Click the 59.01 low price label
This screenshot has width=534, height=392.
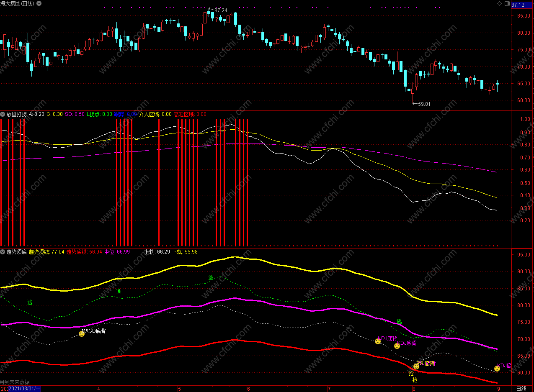(x=424, y=104)
